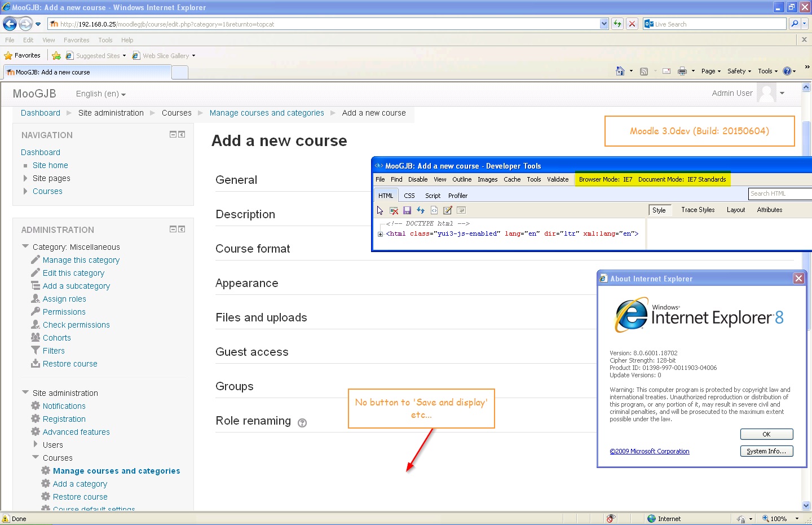Open Validate menu in Developer Tools
Viewport: 812px width, 525px height.
coord(558,179)
